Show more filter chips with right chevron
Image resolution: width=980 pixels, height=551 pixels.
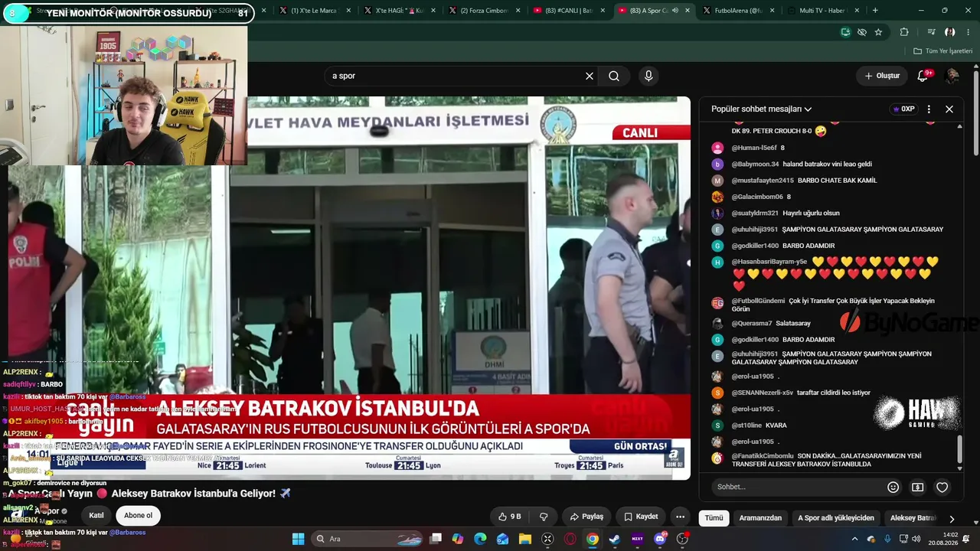coord(952,518)
